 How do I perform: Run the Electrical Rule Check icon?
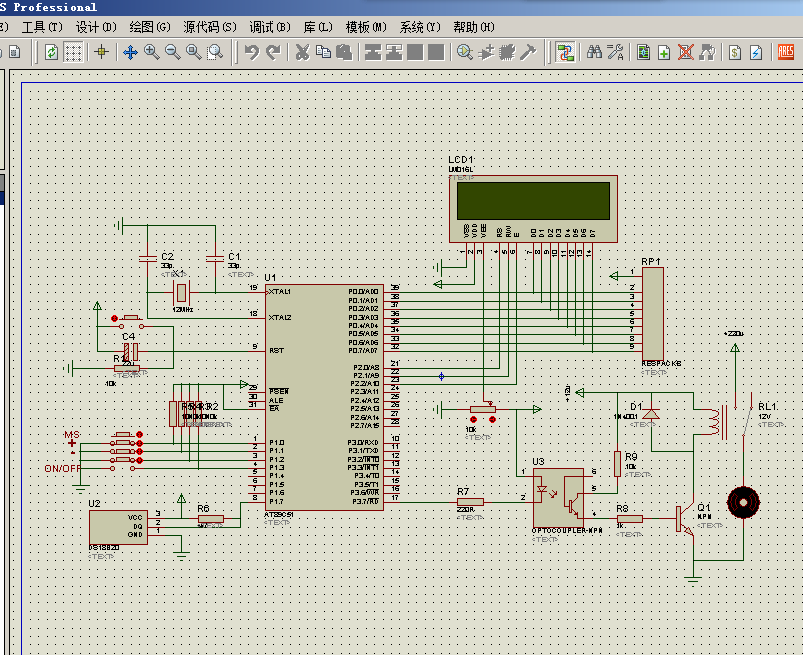[756, 52]
